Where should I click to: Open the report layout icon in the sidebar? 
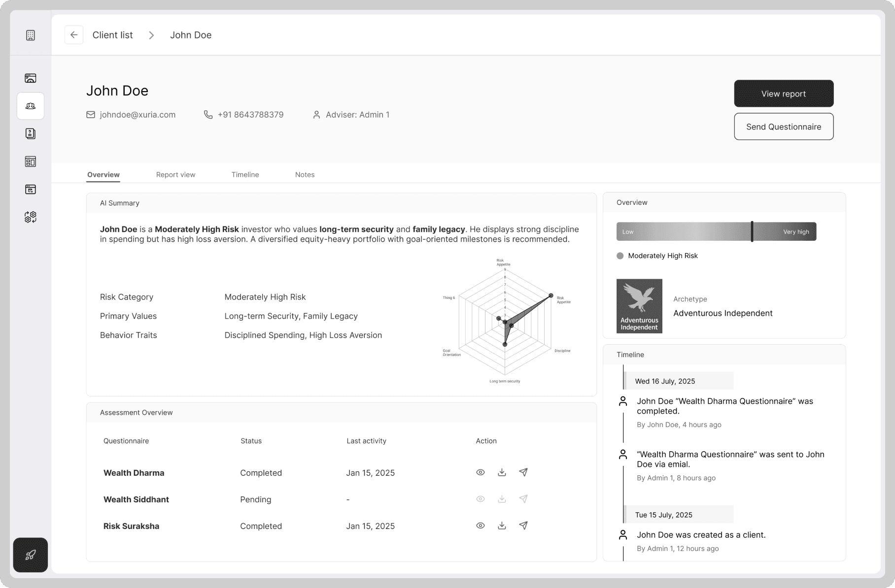click(30, 161)
